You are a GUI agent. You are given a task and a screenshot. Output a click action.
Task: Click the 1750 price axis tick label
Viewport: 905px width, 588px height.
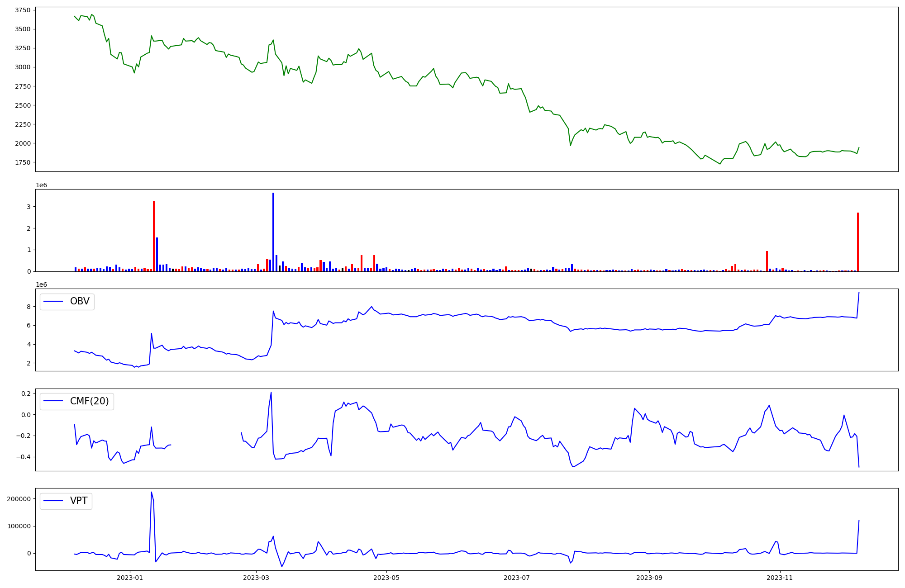23,162
